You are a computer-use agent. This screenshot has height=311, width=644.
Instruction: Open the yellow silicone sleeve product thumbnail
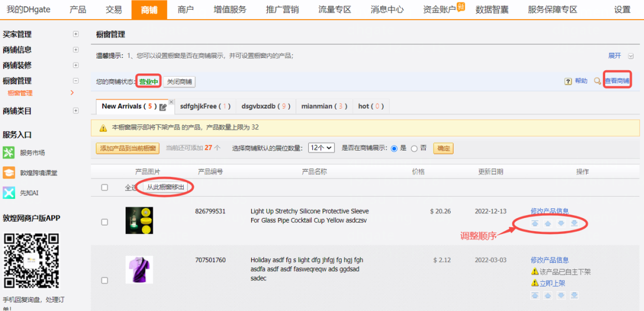(x=139, y=220)
